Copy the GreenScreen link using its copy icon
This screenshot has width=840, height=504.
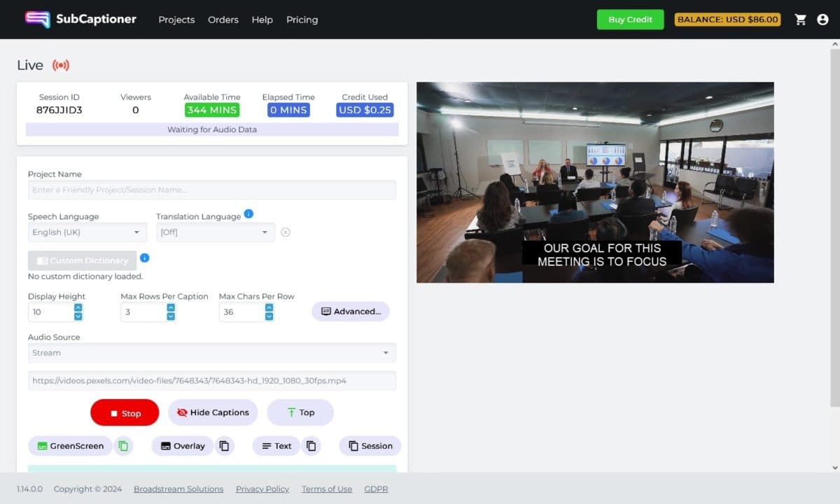[124, 445]
